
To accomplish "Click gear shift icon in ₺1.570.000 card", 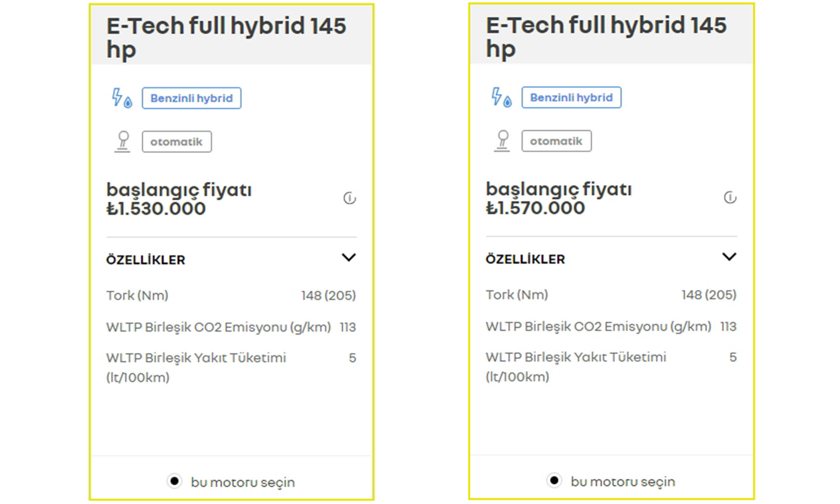I will 502,141.
